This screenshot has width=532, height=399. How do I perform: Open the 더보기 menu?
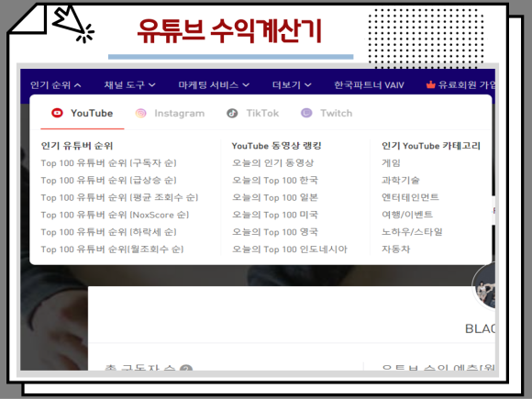click(292, 84)
